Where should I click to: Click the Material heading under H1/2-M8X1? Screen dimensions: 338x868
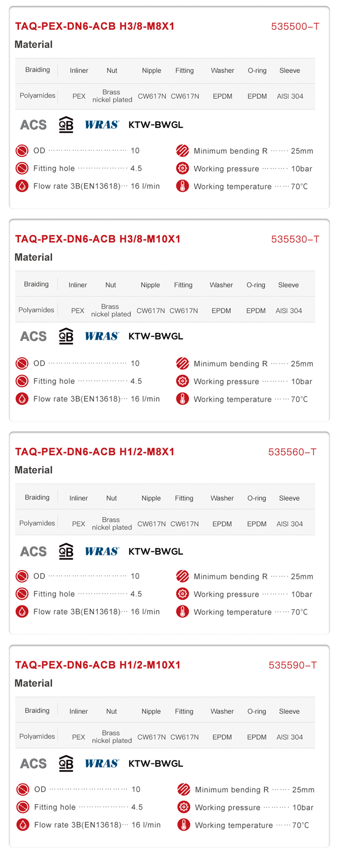point(33,470)
